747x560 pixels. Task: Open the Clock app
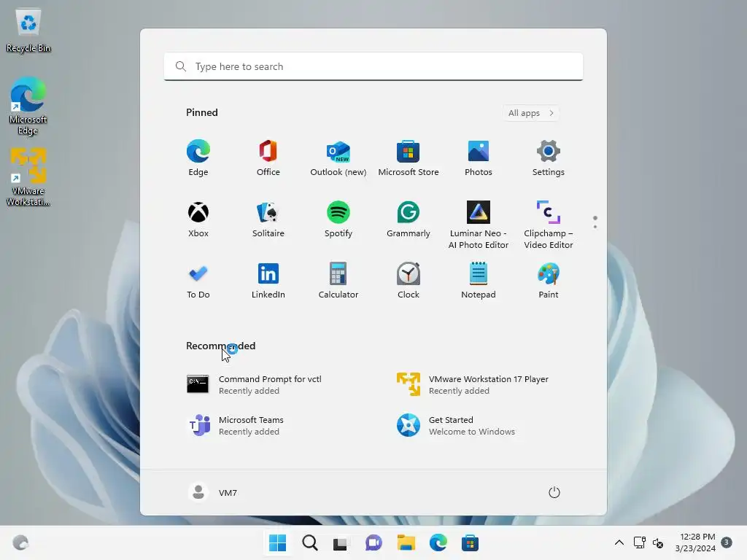(x=409, y=281)
